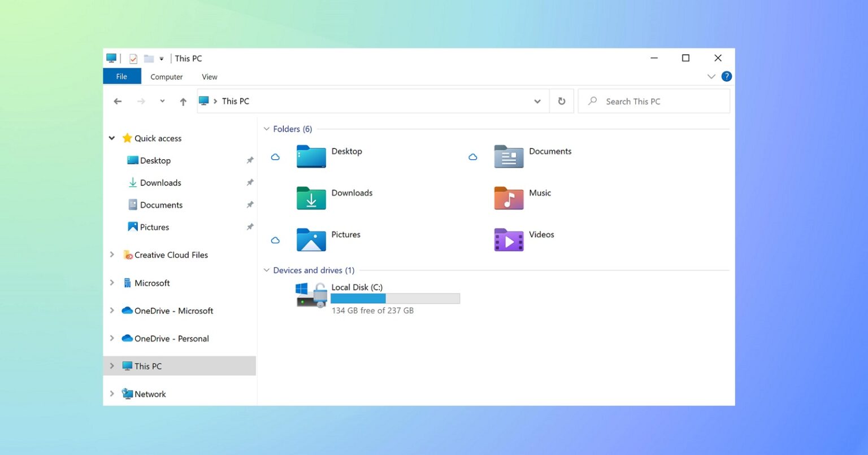Screen dimensions: 868x455
Task: Collapse the Devices and drives section
Action: [x=266, y=270]
